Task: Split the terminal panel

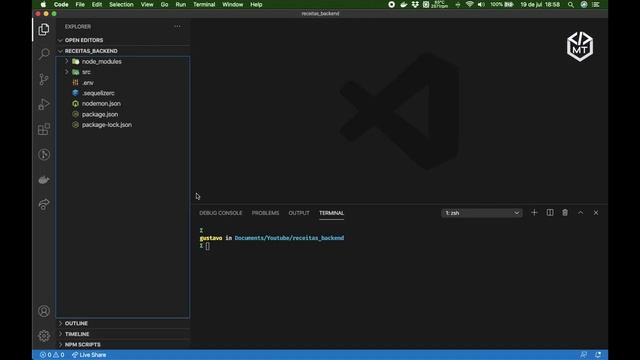Action: click(550, 213)
